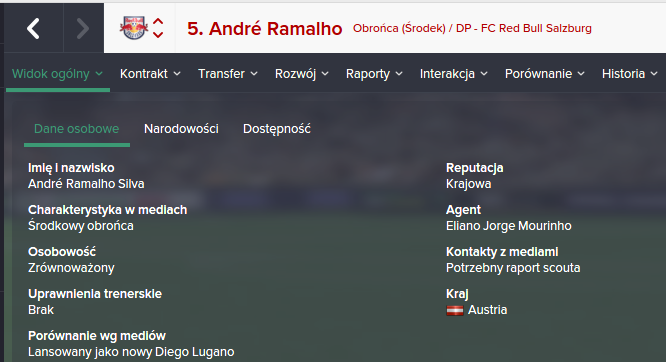Click the Red Bull Salzburg club crest
Image resolution: width=666 pixels, height=362 pixels.
coord(134,28)
